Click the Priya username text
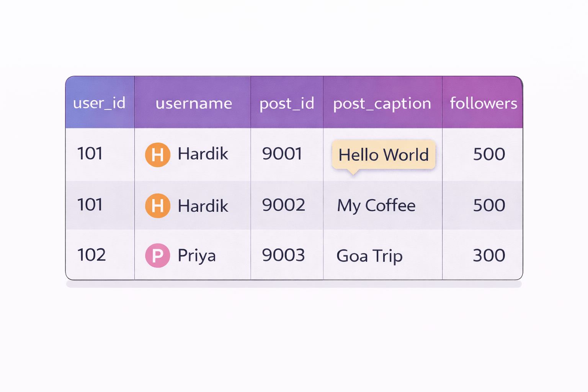 pos(197,256)
